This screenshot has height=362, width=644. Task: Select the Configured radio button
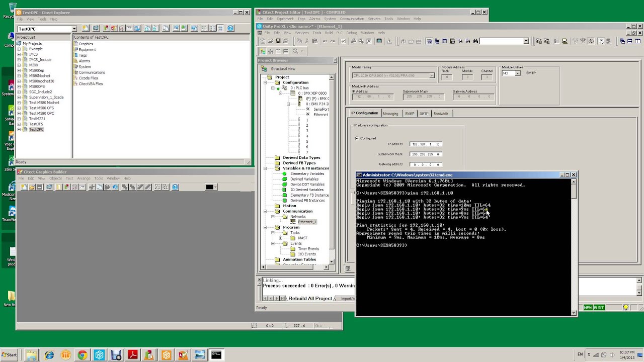[357, 138]
